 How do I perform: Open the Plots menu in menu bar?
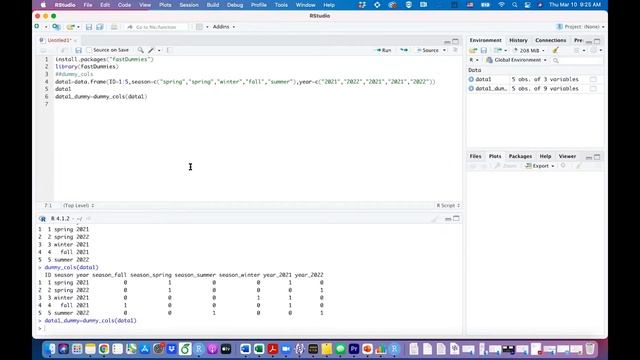point(165,5)
